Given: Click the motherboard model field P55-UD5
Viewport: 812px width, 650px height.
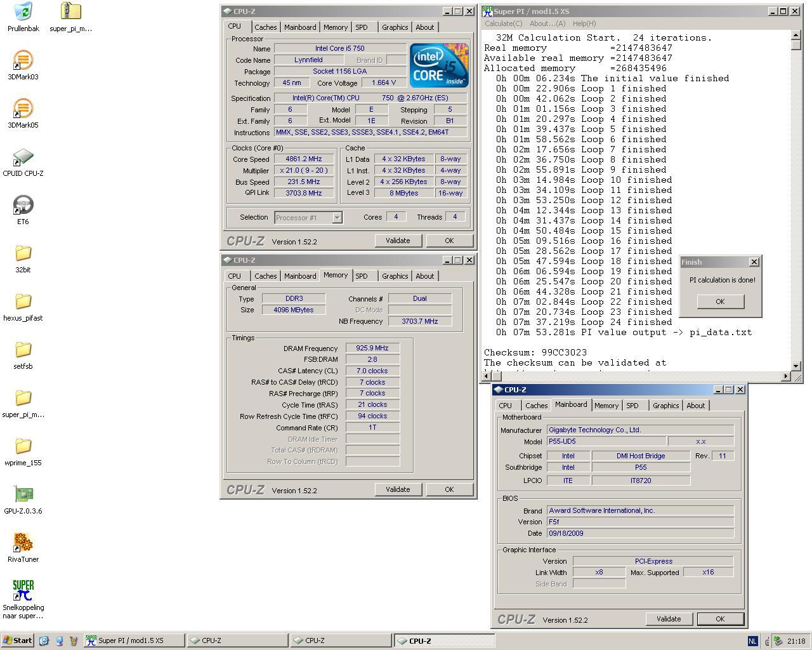Looking at the screenshot, I should tap(606, 441).
